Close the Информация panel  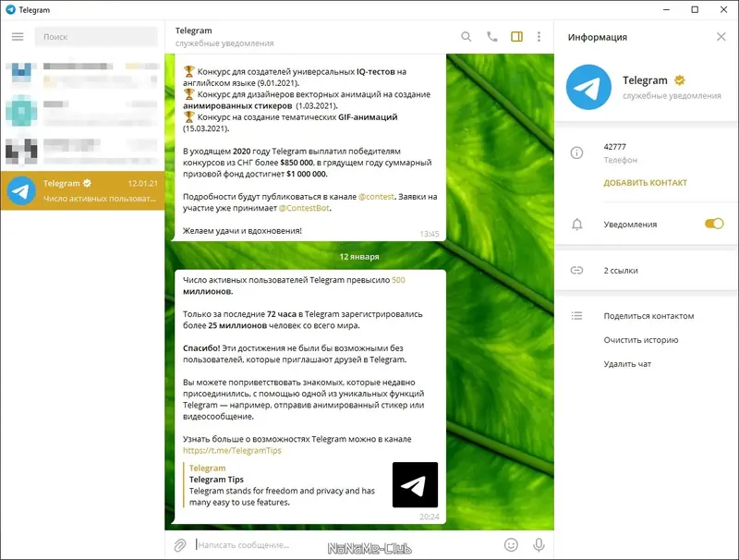coord(721,37)
